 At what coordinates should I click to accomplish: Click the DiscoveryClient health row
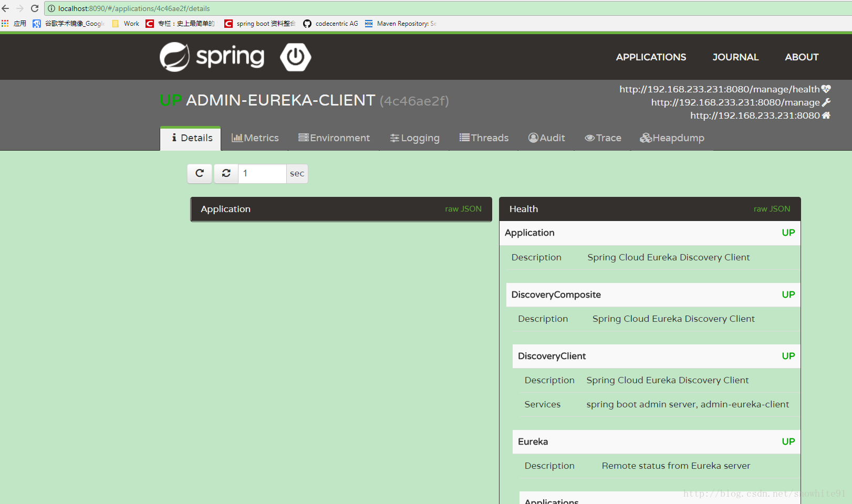(x=656, y=356)
